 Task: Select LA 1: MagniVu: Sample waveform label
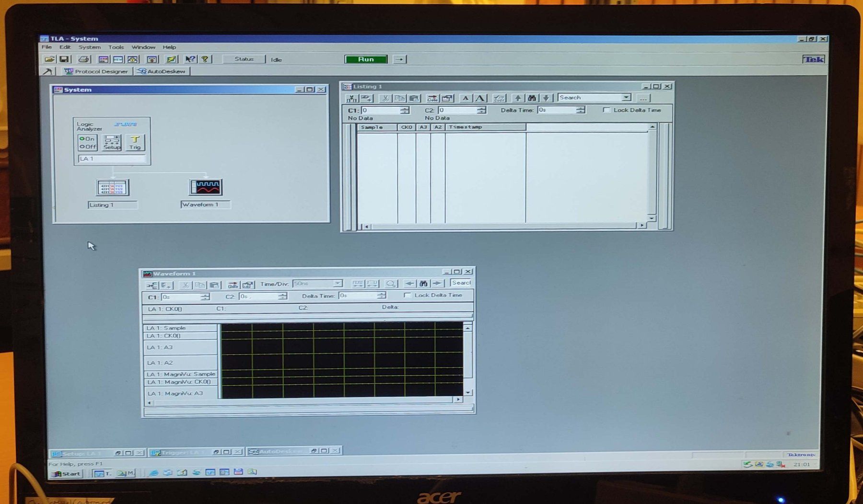(x=181, y=374)
